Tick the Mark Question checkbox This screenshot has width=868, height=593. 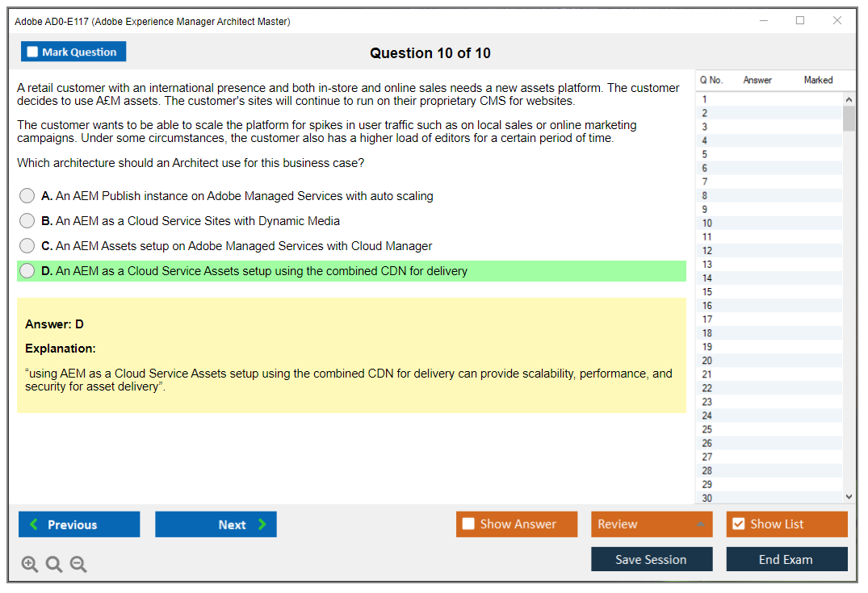point(32,52)
